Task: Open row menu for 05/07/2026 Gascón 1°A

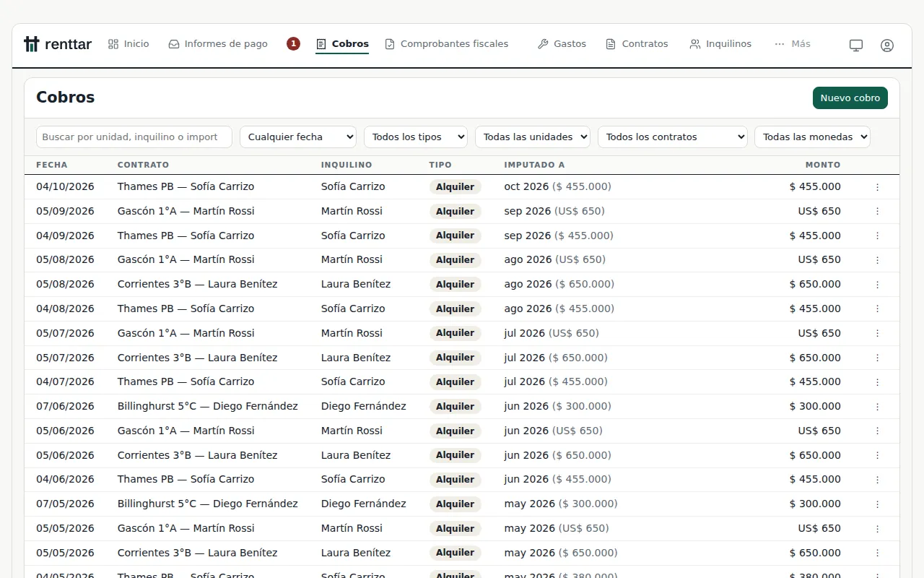Action: pyautogui.click(x=878, y=333)
